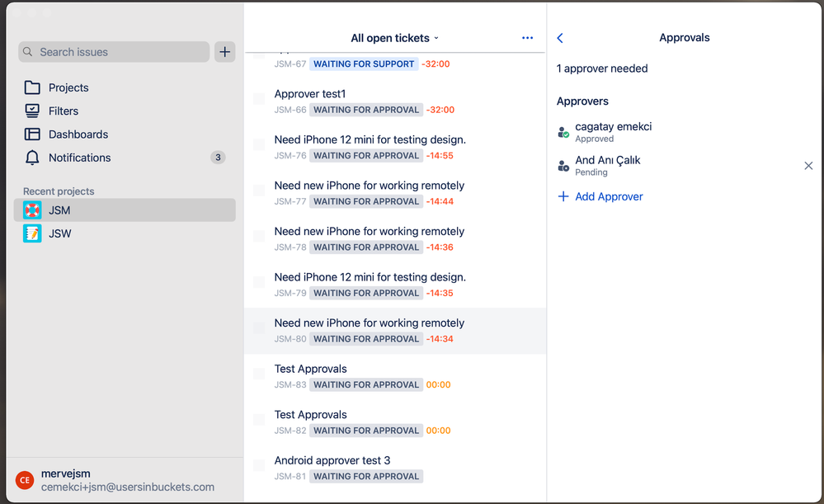
Task: Select checkbox for ticket JSM-83
Action: point(259,374)
